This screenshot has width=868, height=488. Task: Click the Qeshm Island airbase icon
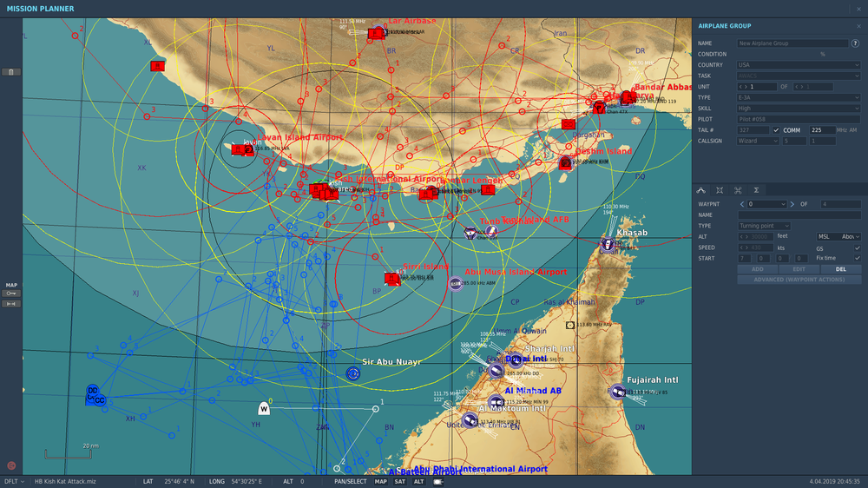click(x=565, y=163)
